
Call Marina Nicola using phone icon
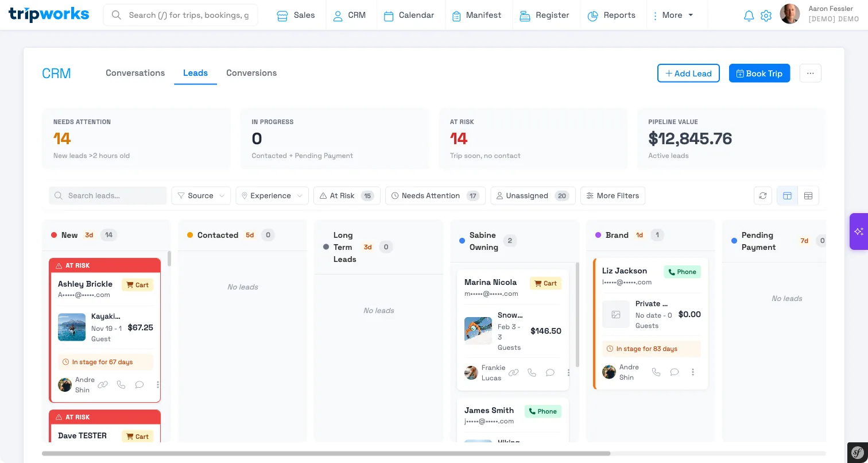pos(532,373)
